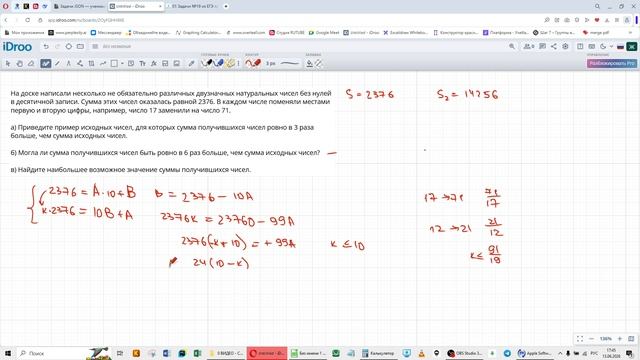This screenshot has height=360, width=640.
Task: Reload the page
Action: [27, 20]
